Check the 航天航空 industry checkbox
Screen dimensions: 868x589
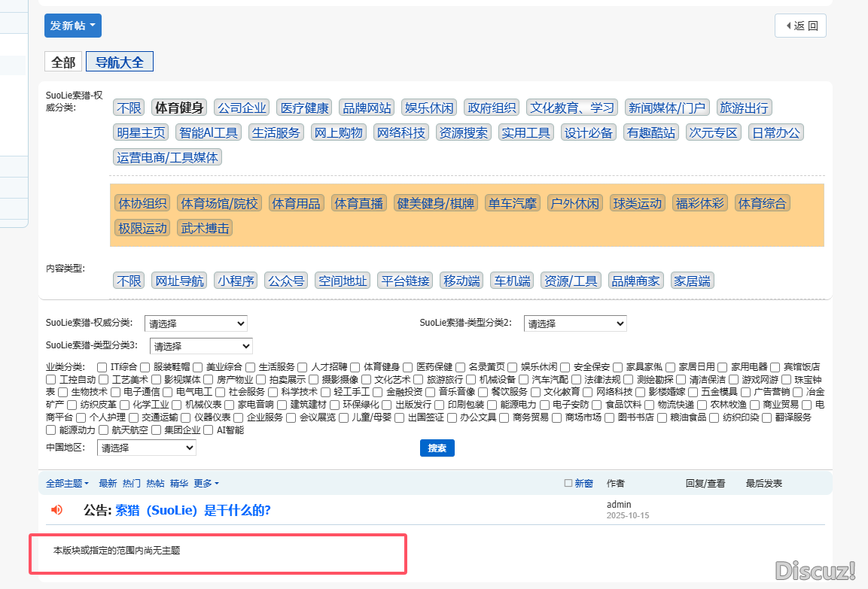pyautogui.click(x=105, y=431)
